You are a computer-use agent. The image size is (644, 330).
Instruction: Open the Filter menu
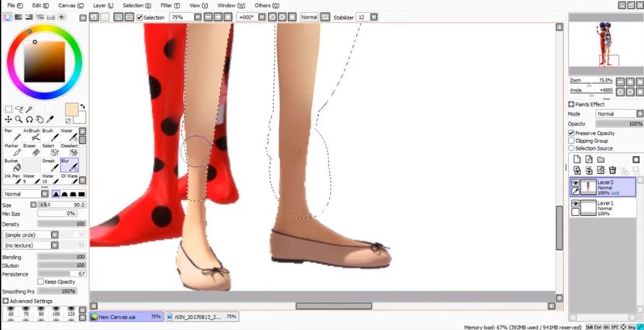click(166, 5)
